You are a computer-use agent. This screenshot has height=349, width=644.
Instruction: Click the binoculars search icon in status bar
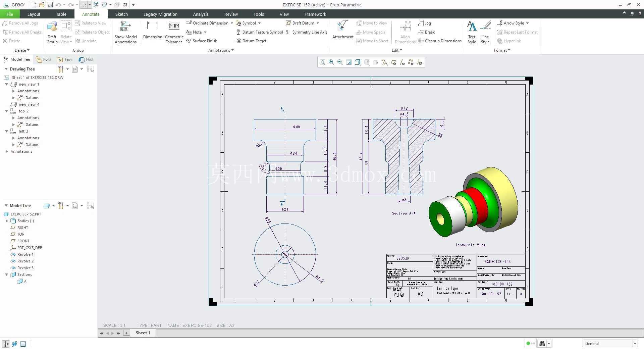542,343
